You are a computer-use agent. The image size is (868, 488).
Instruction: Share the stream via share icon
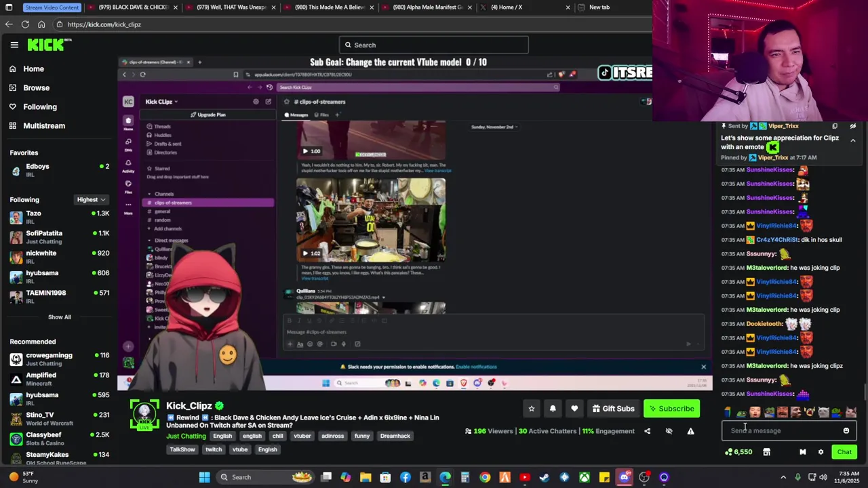647,431
